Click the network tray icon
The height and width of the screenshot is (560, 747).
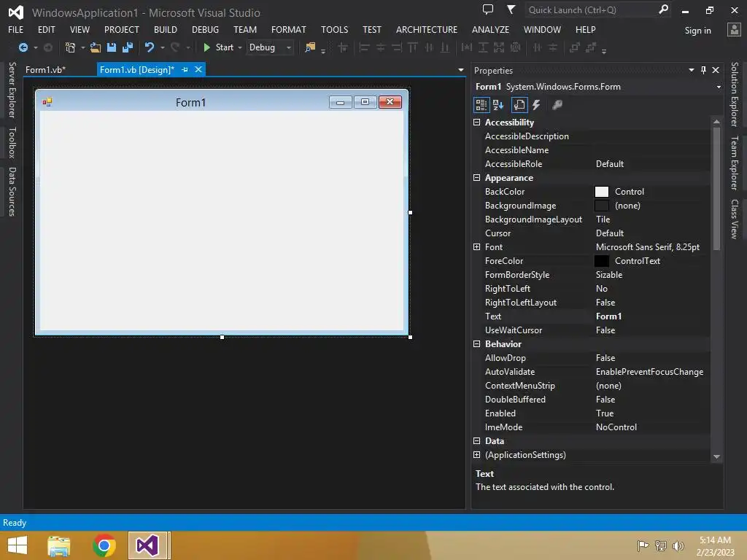661,545
